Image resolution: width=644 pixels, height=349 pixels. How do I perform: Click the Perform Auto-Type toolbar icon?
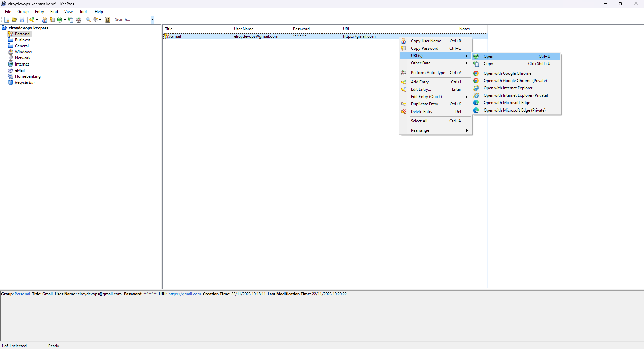(79, 20)
